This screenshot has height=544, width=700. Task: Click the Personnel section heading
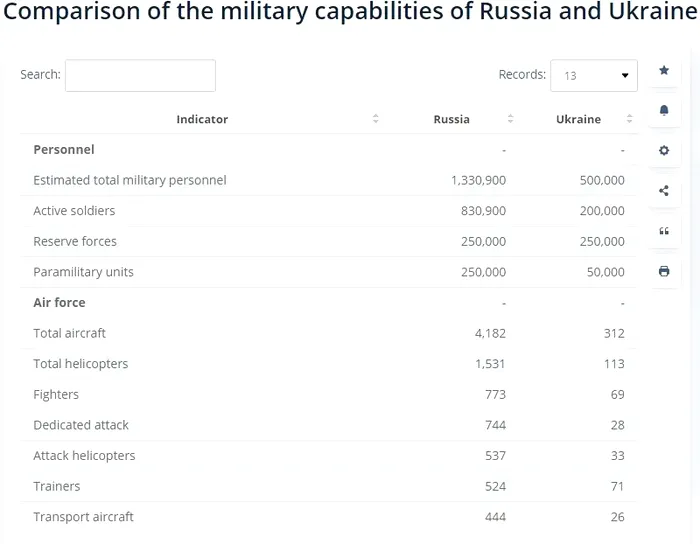click(x=64, y=149)
